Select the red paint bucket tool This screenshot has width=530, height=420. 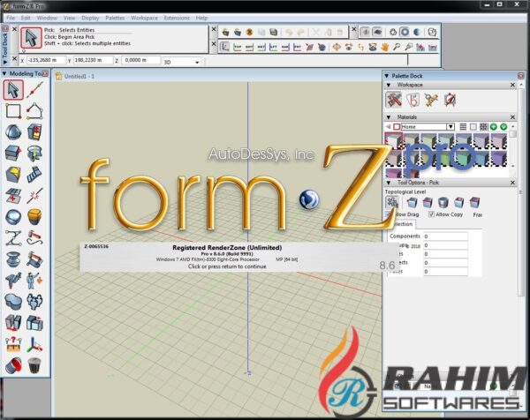[13, 365]
